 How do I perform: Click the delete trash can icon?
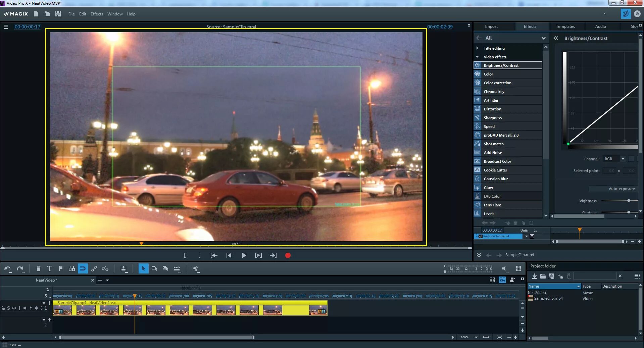(x=38, y=268)
